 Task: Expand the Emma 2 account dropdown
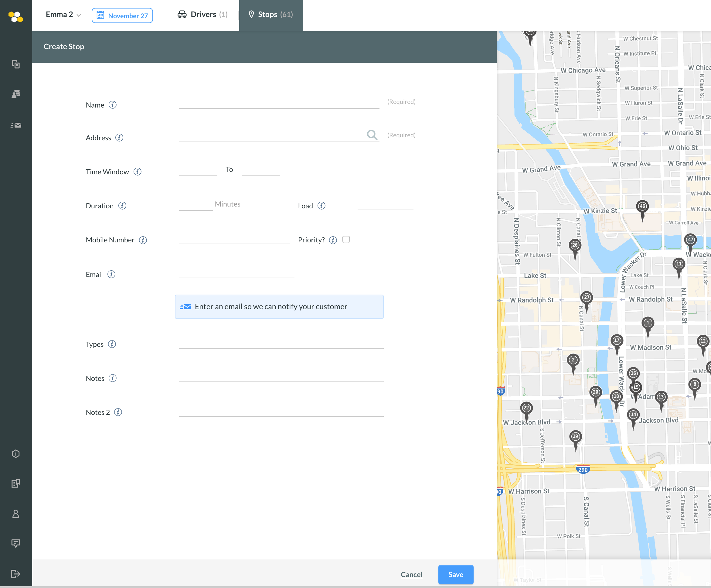click(x=63, y=15)
